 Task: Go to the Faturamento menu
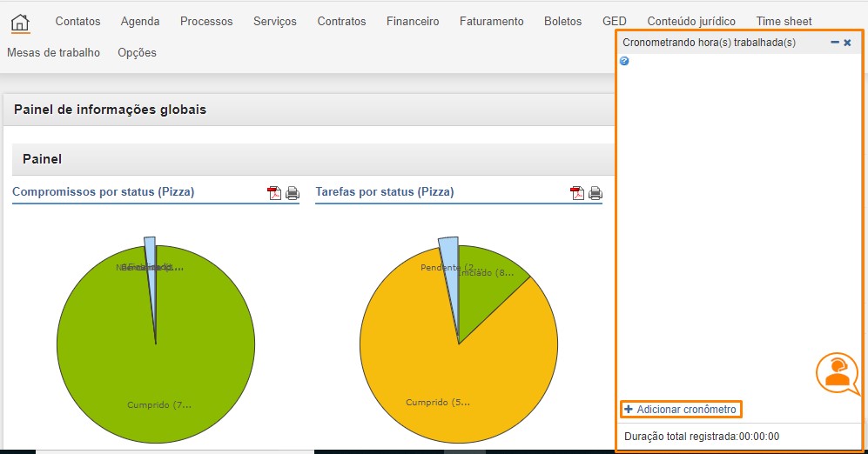492,21
